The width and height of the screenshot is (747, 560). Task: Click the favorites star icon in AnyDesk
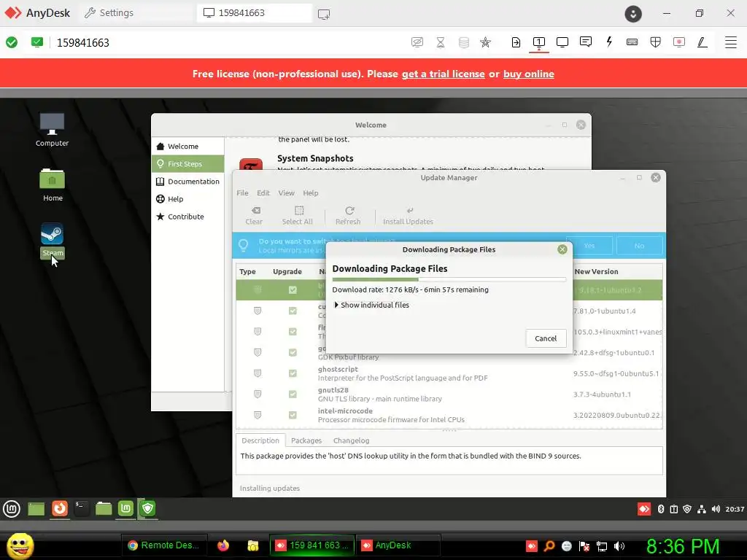click(x=485, y=42)
